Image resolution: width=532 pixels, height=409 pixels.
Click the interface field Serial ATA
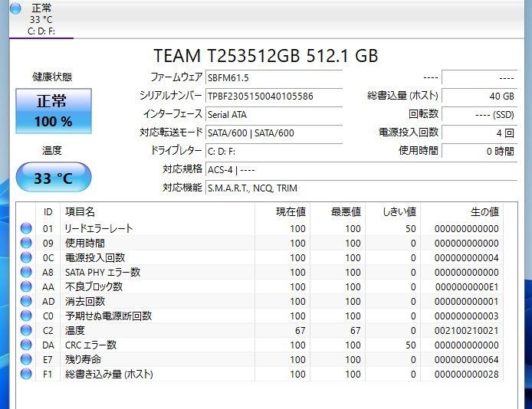pos(274,115)
